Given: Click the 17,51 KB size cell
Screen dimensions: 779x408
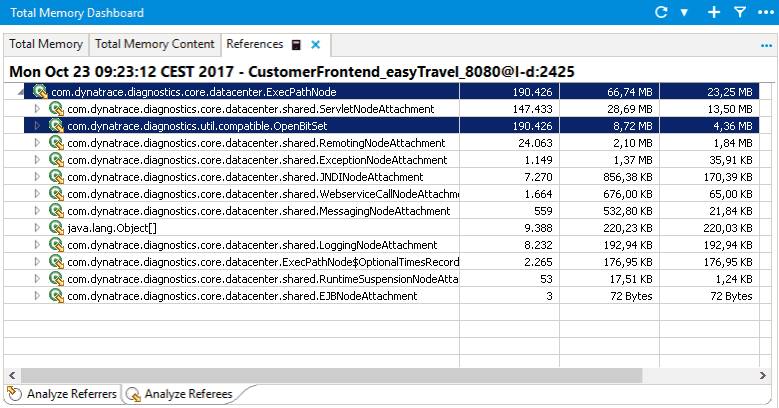Looking at the screenshot, I should pos(610,279).
